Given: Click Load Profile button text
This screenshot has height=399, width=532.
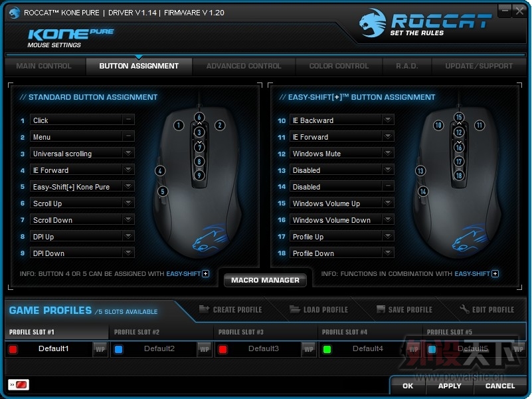Looking at the screenshot, I should tap(325, 310).
